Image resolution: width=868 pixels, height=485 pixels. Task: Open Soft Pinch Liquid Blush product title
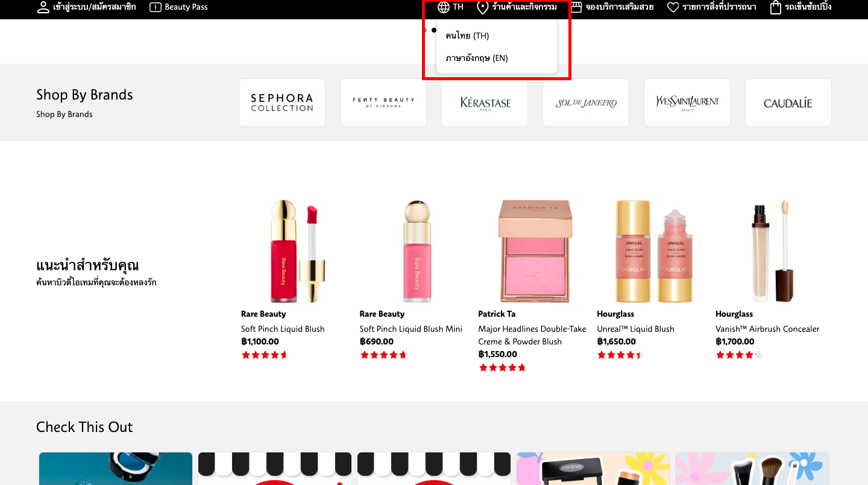(283, 329)
